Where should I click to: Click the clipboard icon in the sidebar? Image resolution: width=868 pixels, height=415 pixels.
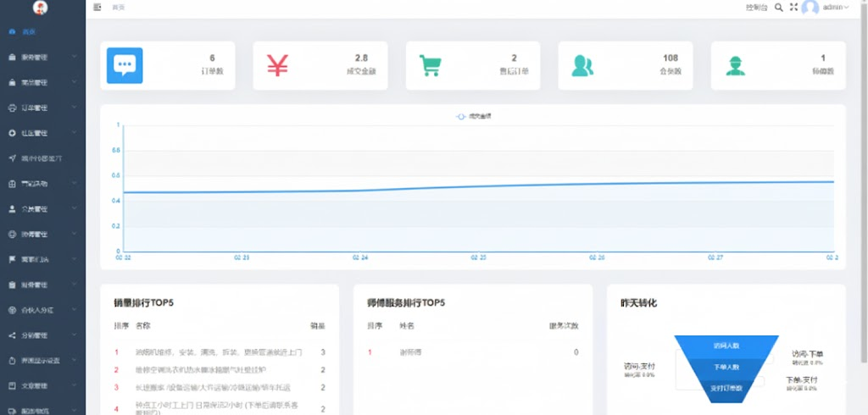tap(12, 285)
